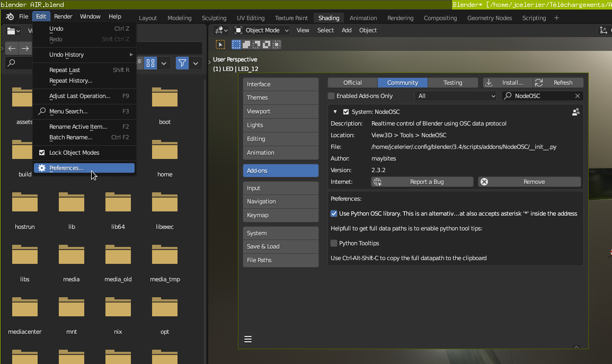Expand the Undo History submenu

pos(85,55)
